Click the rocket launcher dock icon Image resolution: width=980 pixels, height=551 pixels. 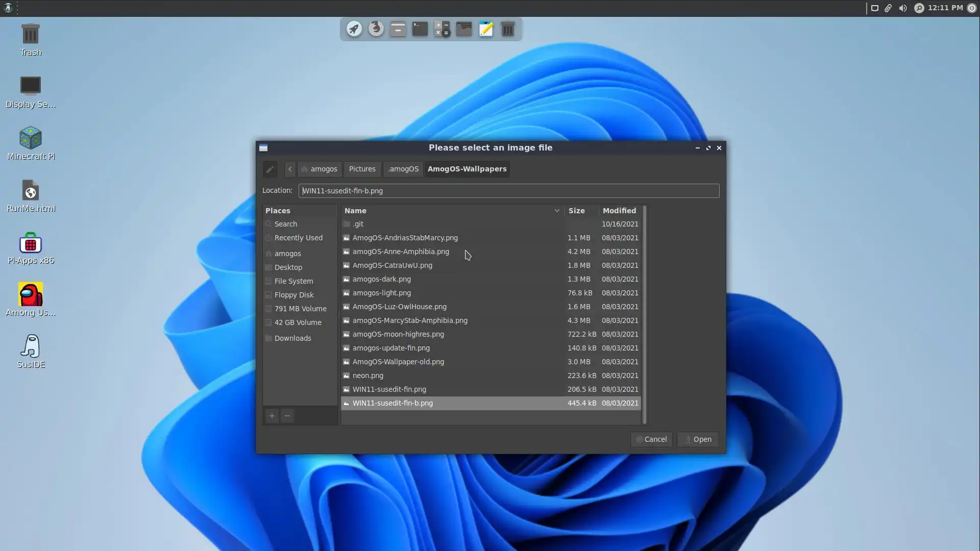[354, 29]
